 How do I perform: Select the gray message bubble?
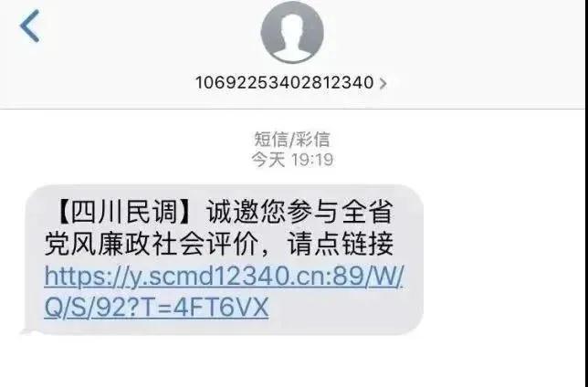point(225,259)
